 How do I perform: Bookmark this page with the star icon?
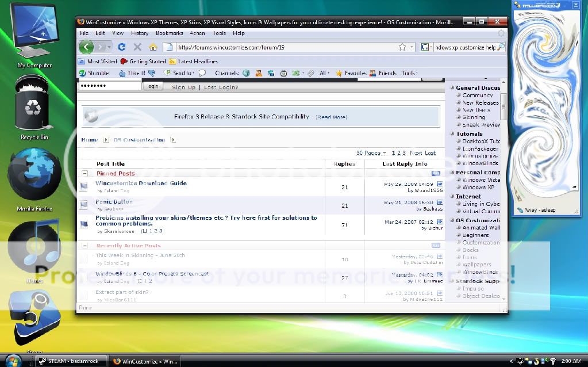(403, 47)
